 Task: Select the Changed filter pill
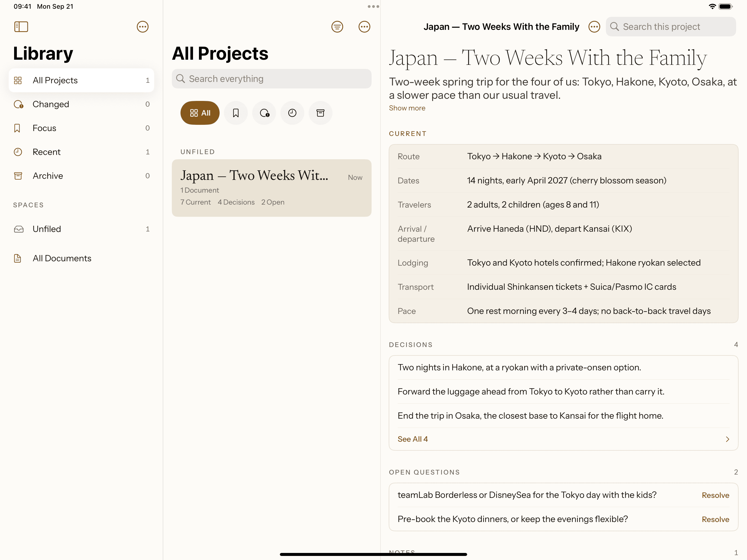(264, 113)
